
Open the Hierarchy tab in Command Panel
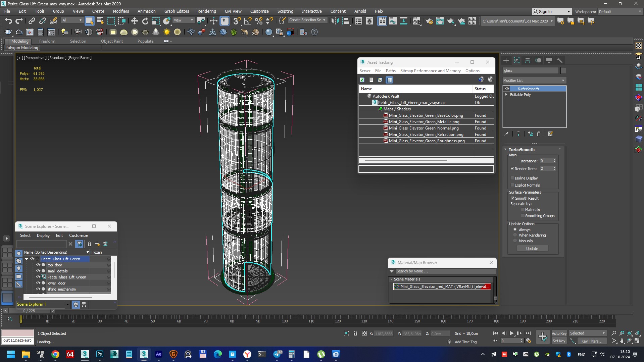tap(528, 60)
